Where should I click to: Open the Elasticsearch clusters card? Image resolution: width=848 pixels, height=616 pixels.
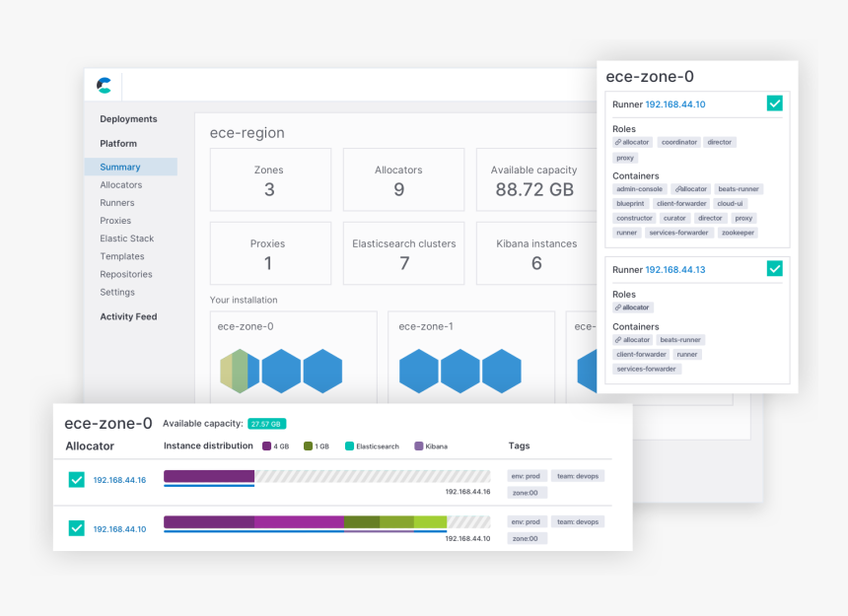pyautogui.click(x=403, y=253)
